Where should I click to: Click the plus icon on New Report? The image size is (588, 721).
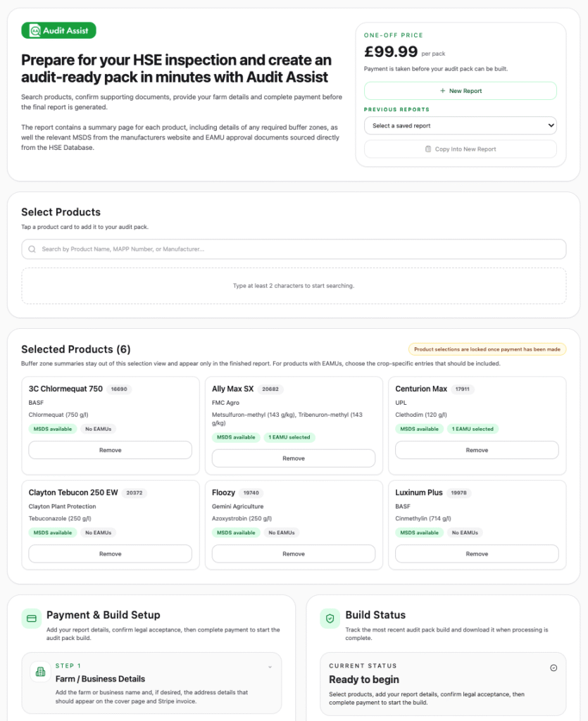tap(442, 91)
